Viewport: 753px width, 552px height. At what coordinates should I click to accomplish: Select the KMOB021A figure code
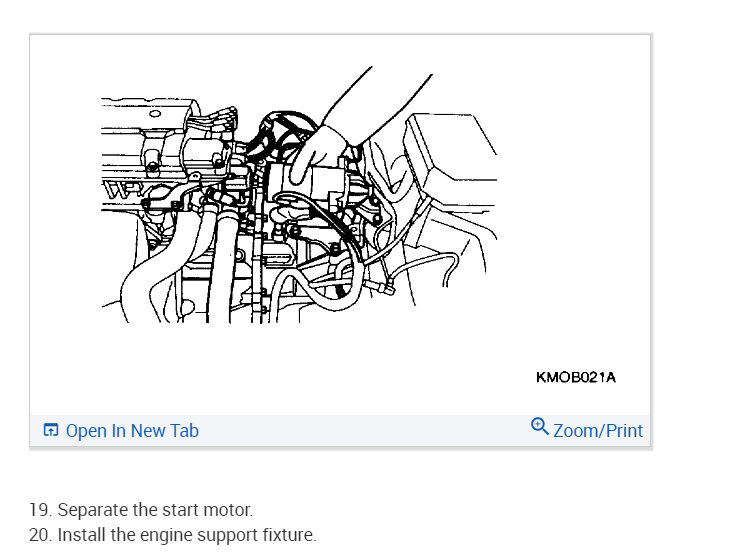[576, 378]
